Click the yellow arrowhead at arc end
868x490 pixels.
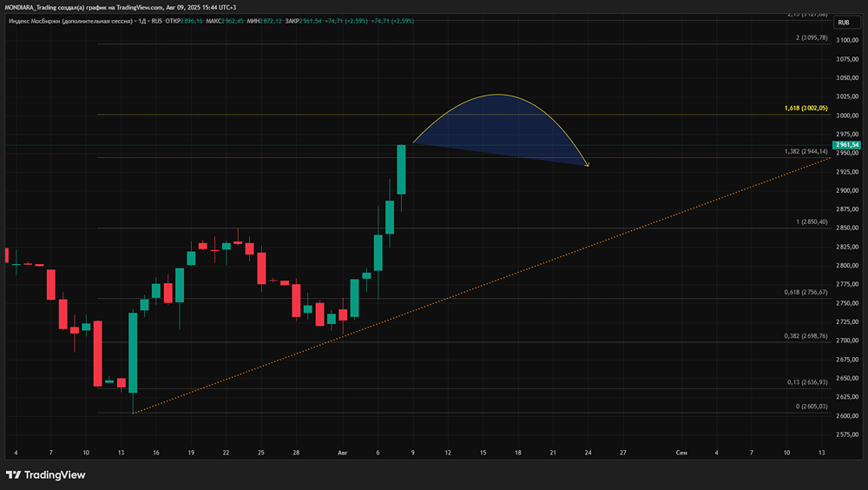pos(588,164)
